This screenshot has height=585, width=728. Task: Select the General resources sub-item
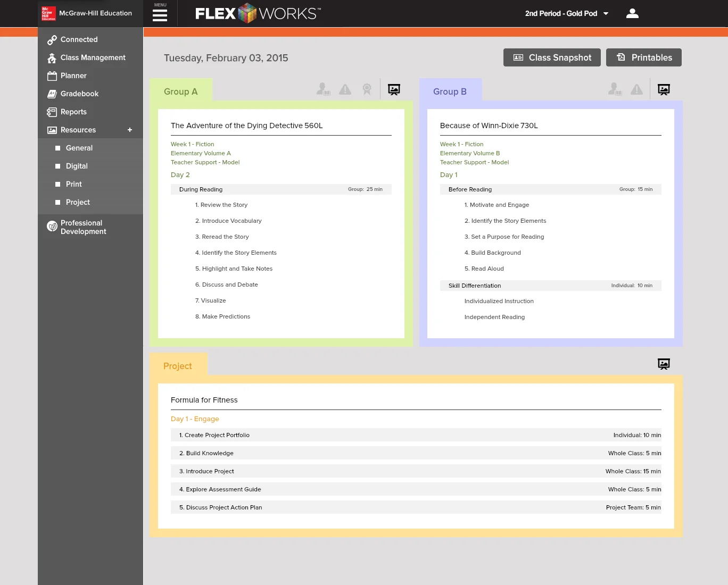[x=79, y=148]
